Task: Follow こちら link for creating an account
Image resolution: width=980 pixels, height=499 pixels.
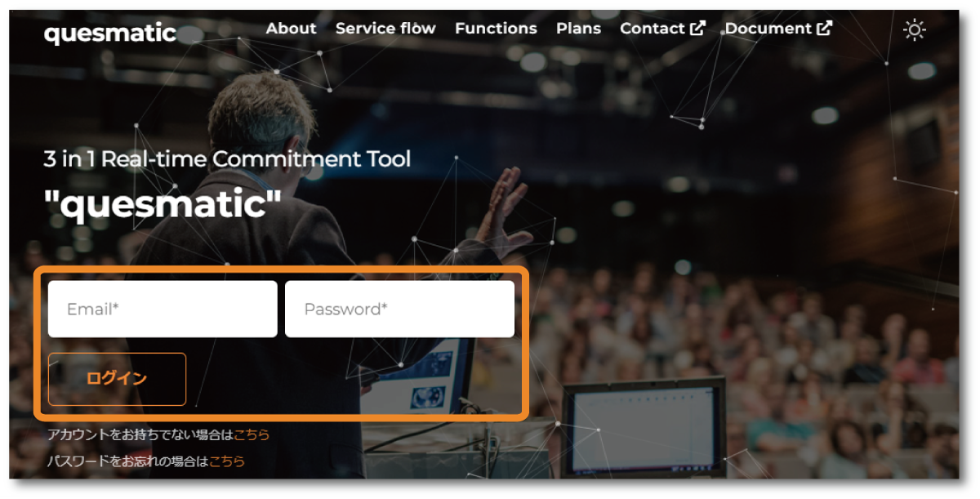Action: (x=252, y=434)
